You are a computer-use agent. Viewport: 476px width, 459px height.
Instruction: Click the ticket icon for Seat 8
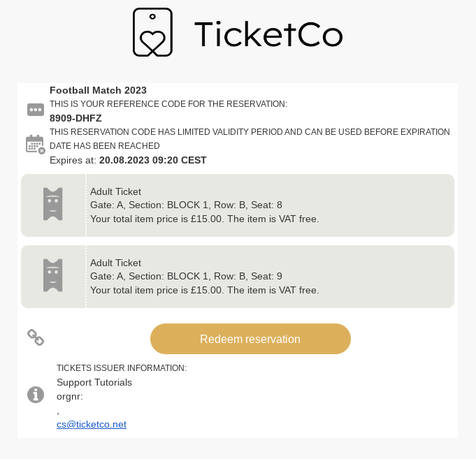pyautogui.click(x=53, y=204)
